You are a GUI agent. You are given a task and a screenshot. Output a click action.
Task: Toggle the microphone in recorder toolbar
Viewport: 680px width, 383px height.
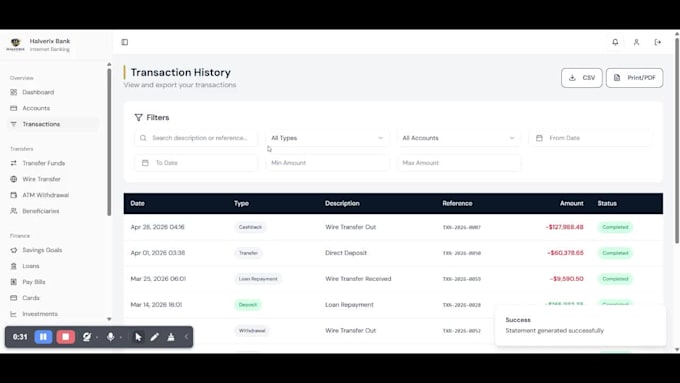coord(111,337)
